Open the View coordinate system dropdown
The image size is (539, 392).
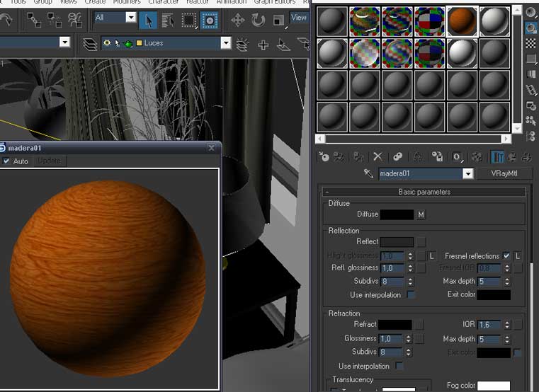tap(298, 17)
